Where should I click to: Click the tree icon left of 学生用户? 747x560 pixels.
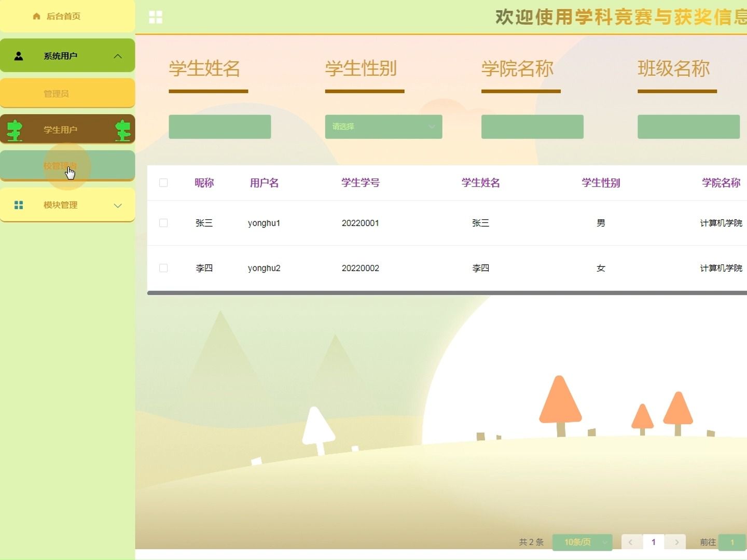point(15,130)
